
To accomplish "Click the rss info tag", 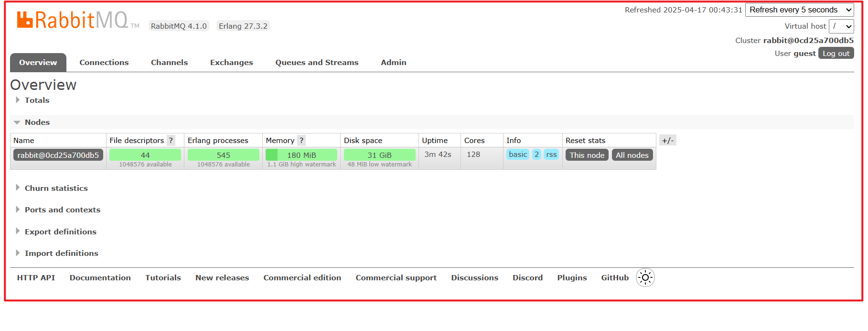I will click(551, 154).
